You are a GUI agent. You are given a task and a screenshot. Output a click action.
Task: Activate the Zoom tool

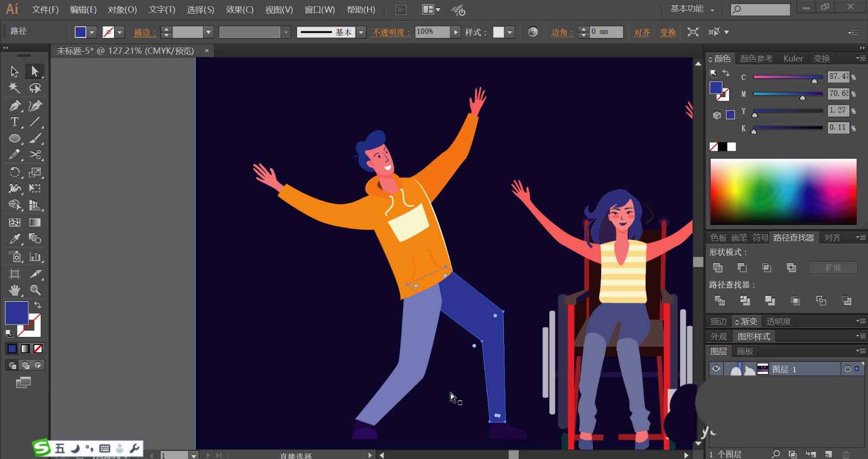pos(35,290)
